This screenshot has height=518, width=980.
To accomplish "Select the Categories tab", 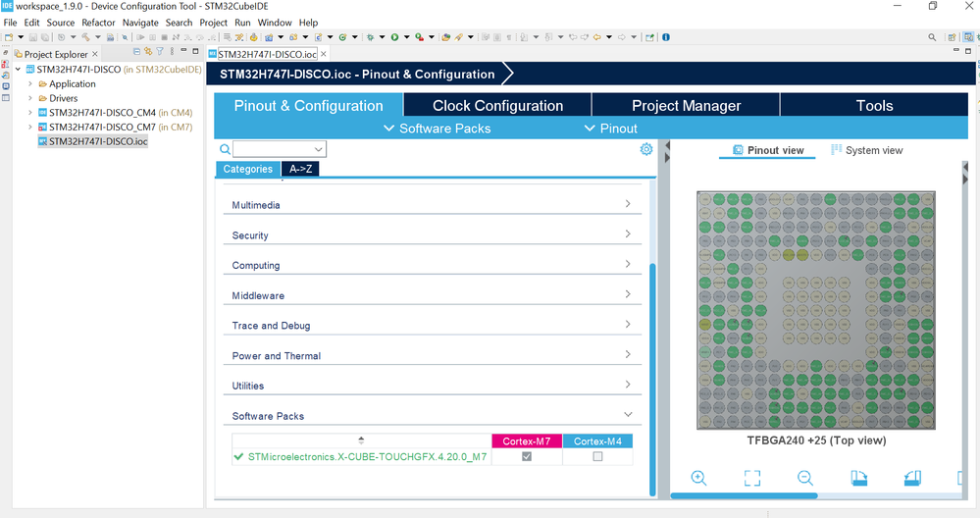I will point(247,169).
